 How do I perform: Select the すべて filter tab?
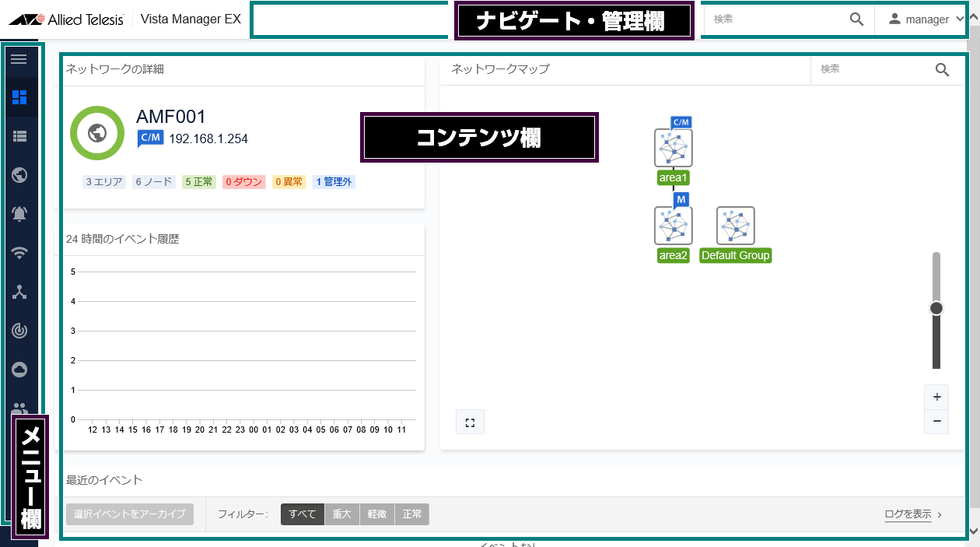coord(302,514)
